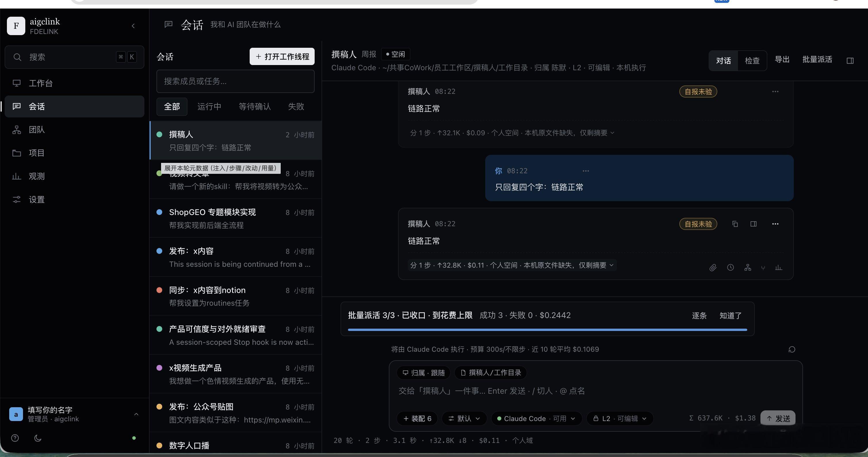The width and height of the screenshot is (868, 457).
Task: Click the Σ 637.6K · $1.38 usage total
Action: (722, 418)
